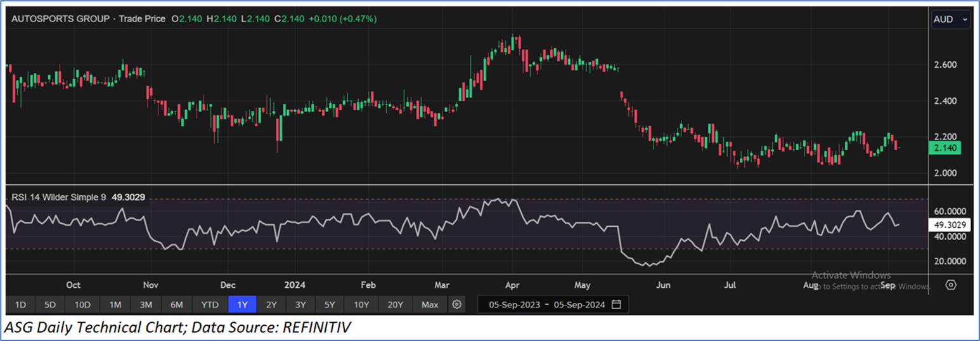The width and height of the screenshot is (980, 341).
Task: Click the green 2.140 current price label
Action: [944, 148]
